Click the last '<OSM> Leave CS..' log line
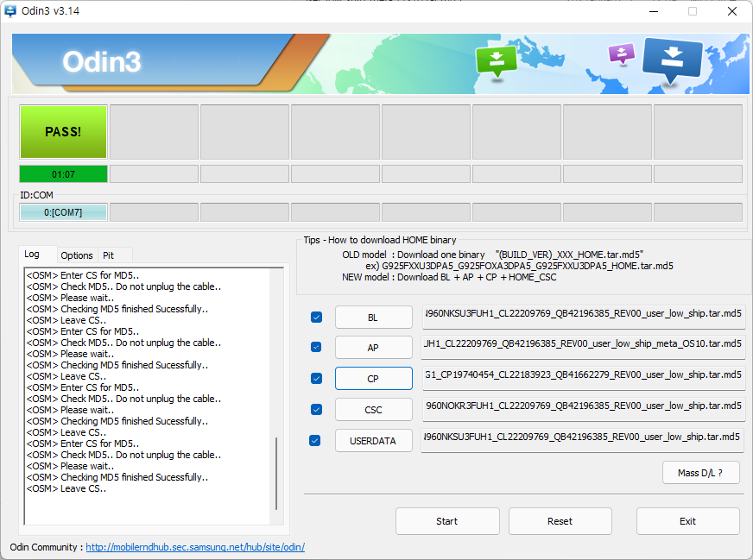Screen dimensions: 753x560 [66, 488]
